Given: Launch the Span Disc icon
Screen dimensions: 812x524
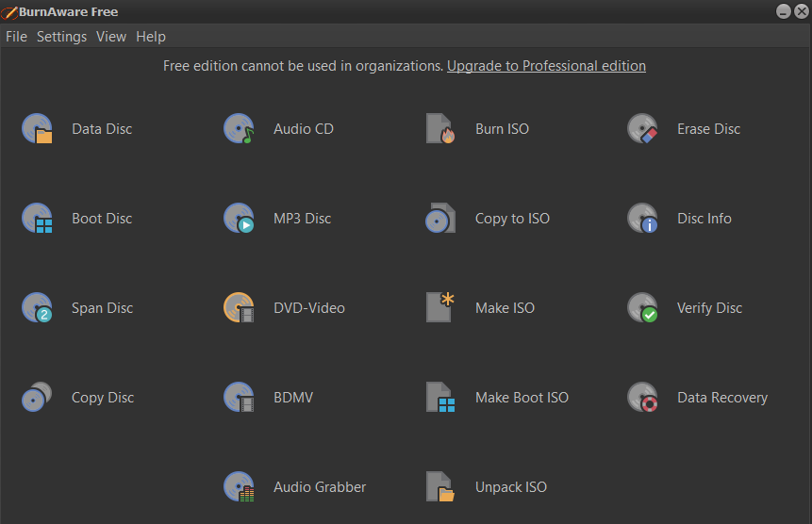Looking at the screenshot, I should pos(37,307).
